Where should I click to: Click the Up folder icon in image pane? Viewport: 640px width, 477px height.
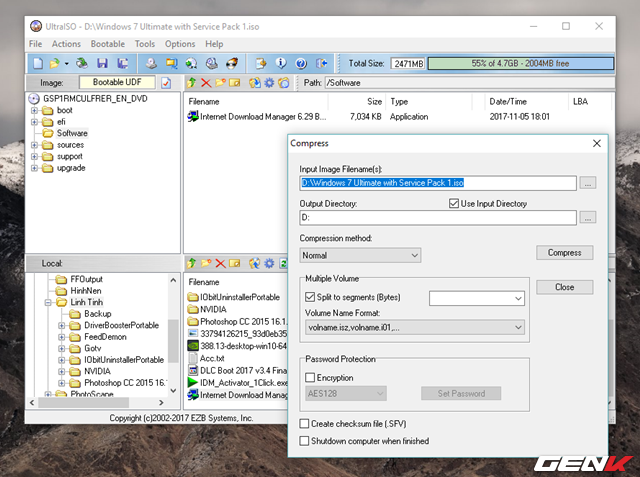pos(191,83)
